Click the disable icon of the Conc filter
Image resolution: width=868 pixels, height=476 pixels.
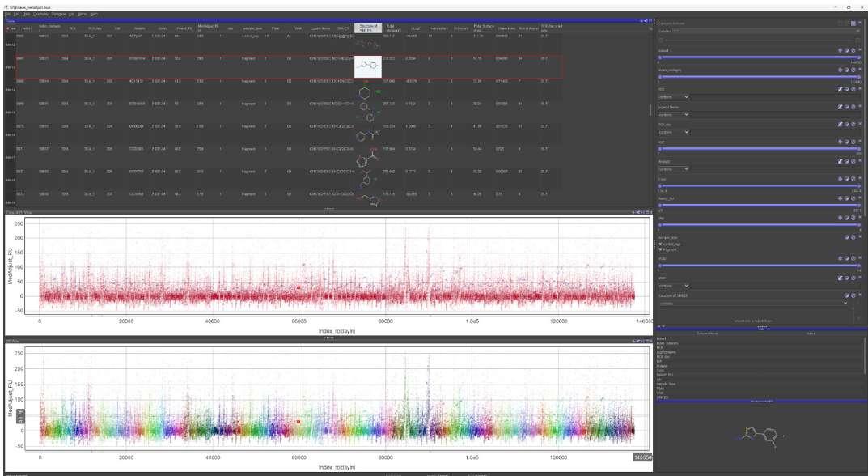click(x=853, y=179)
